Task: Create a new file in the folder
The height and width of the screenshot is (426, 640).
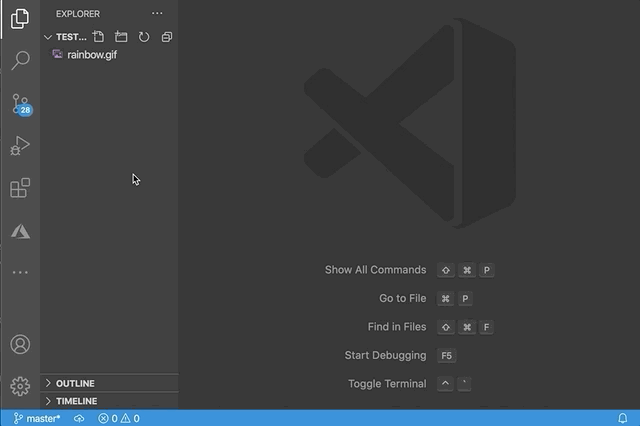Action: [98, 37]
